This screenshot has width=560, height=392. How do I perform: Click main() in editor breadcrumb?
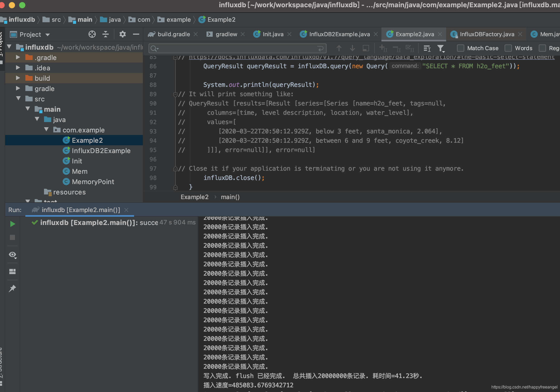click(230, 197)
